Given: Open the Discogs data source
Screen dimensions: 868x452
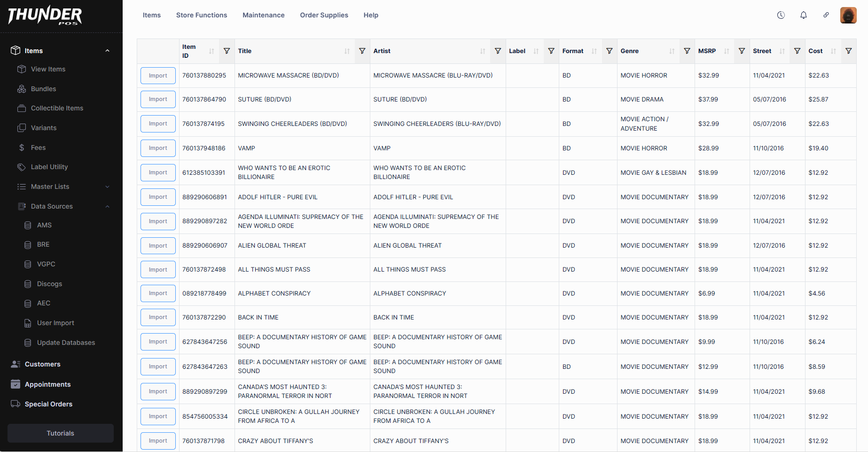Looking at the screenshot, I should (49, 284).
